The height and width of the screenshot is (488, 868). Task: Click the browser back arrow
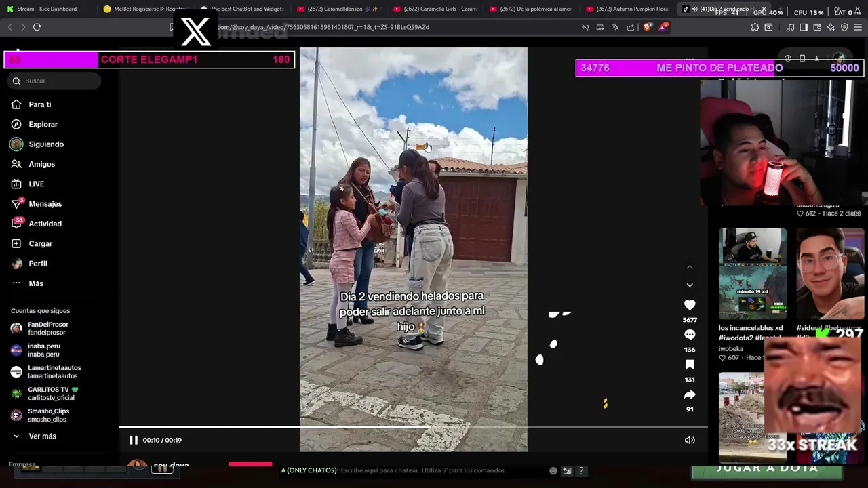[9, 27]
